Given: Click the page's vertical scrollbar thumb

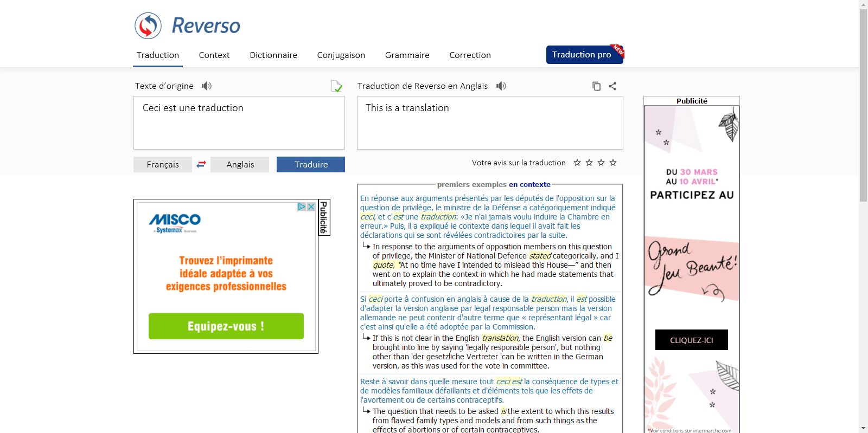Looking at the screenshot, I should 863,106.
